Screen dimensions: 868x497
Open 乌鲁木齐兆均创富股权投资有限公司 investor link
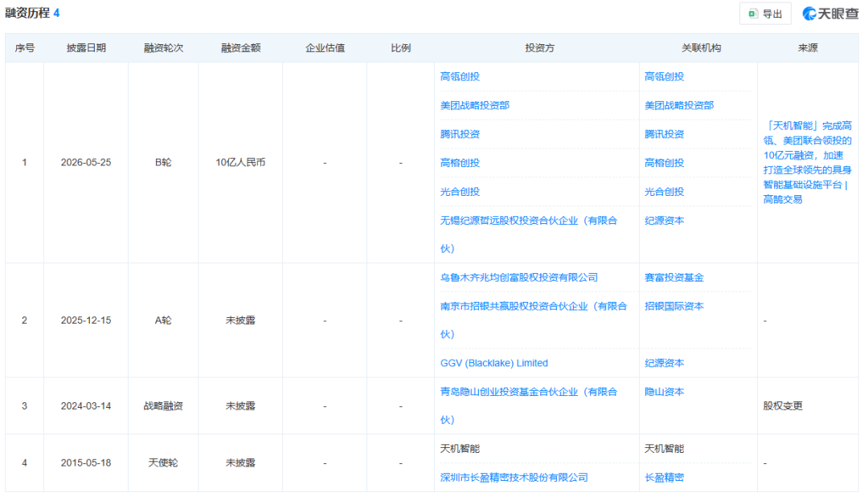518,278
